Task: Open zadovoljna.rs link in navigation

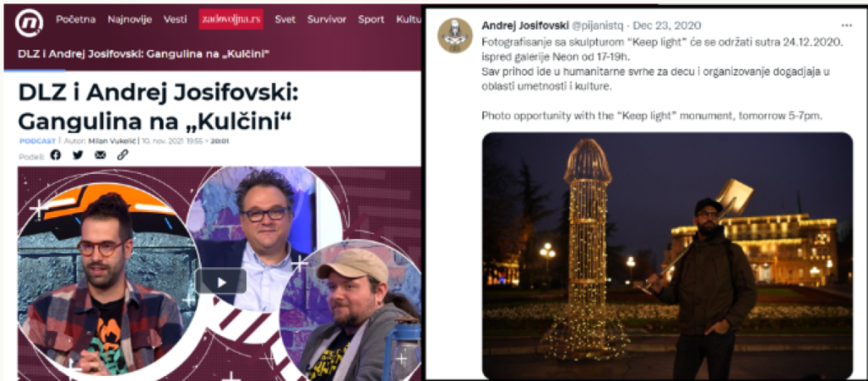Action: [x=231, y=20]
